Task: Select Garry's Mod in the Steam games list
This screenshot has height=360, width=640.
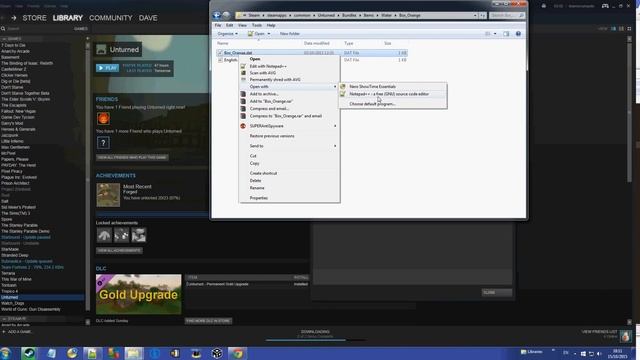Action: (12, 123)
